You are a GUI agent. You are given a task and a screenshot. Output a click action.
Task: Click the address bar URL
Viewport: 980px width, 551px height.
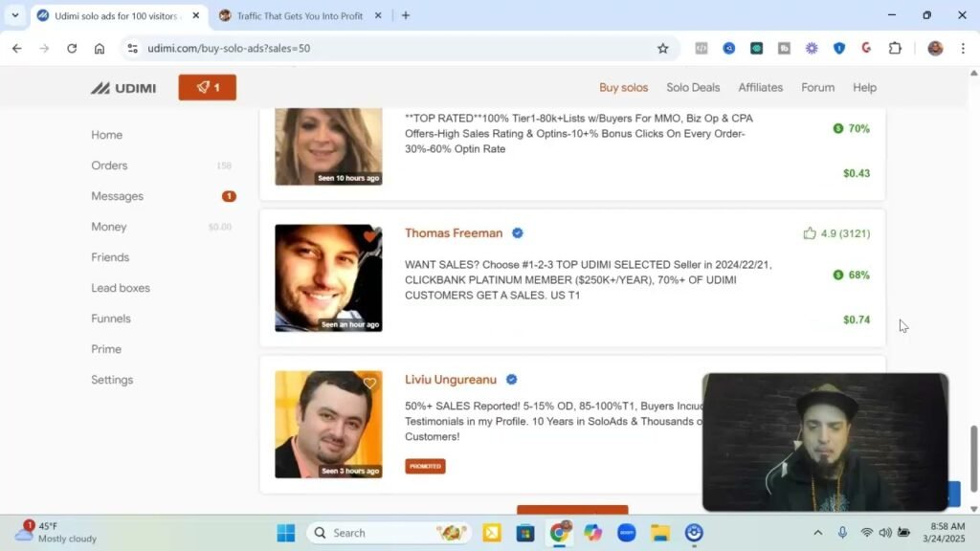pyautogui.click(x=229, y=48)
